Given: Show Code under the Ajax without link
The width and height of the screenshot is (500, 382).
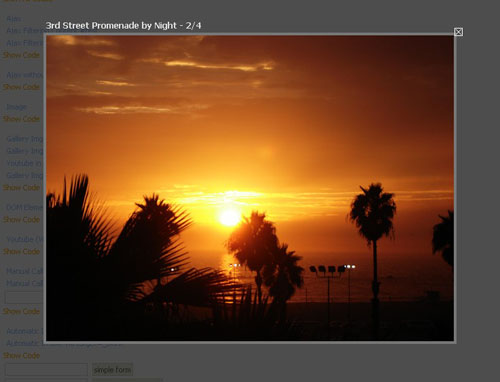Looking at the screenshot, I should [x=21, y=87].
